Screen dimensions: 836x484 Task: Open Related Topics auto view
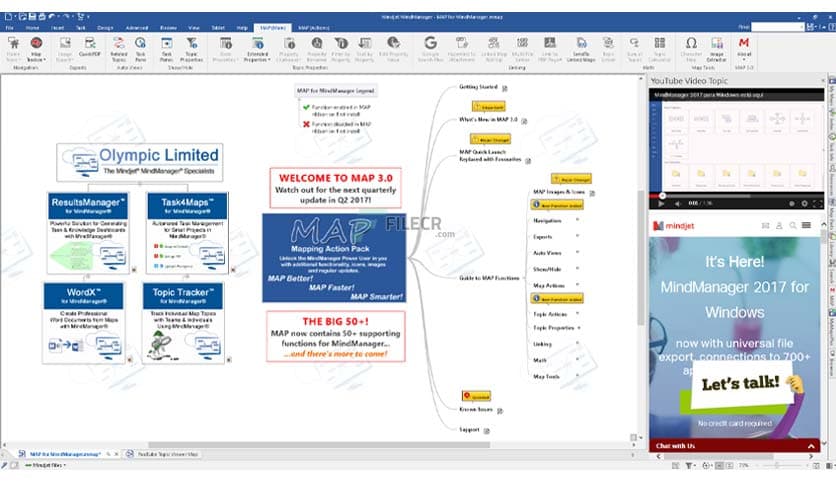(118, 49)
